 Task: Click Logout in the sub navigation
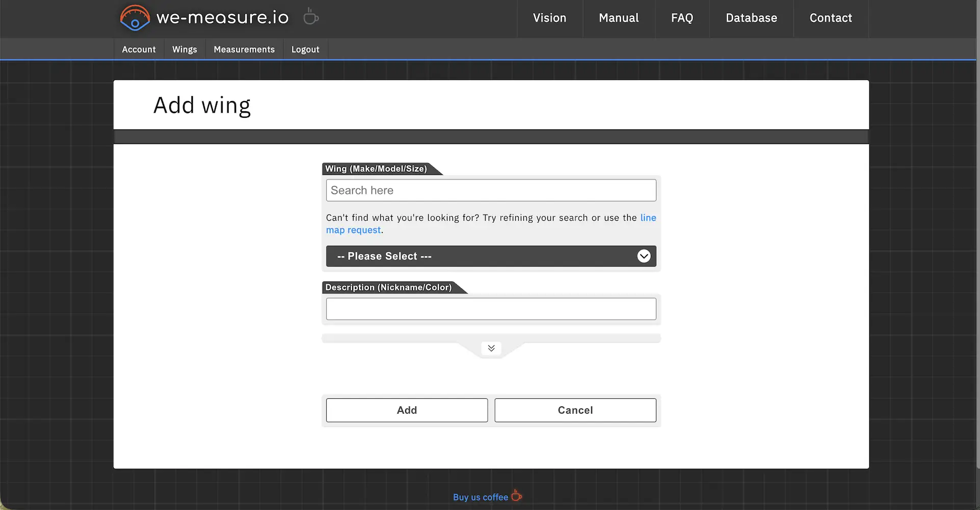click(305, 49)
